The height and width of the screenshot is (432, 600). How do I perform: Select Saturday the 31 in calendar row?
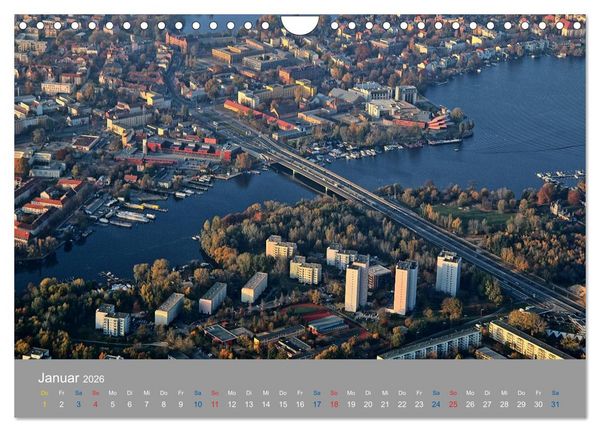tap(555, 404)
